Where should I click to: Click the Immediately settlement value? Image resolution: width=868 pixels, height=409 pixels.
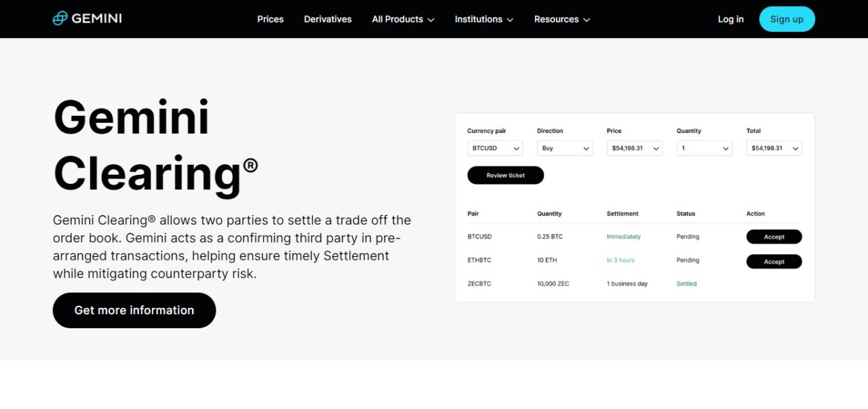pos(624,237)
